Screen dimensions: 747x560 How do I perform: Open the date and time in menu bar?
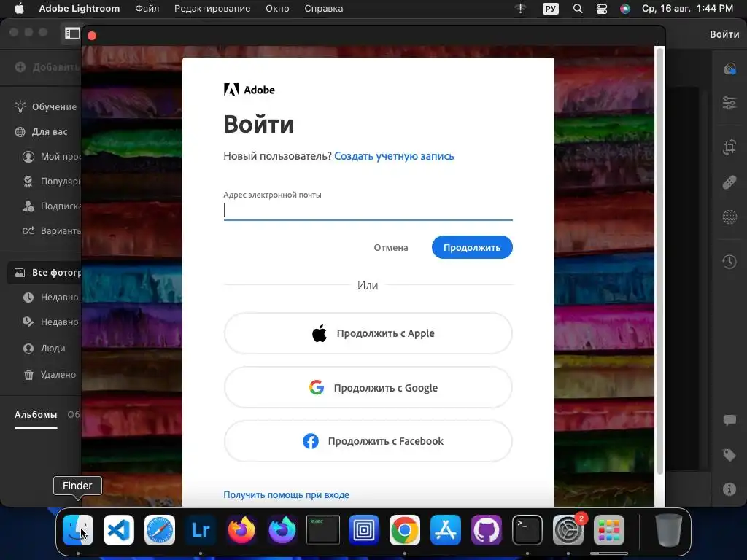click(687, 9)
